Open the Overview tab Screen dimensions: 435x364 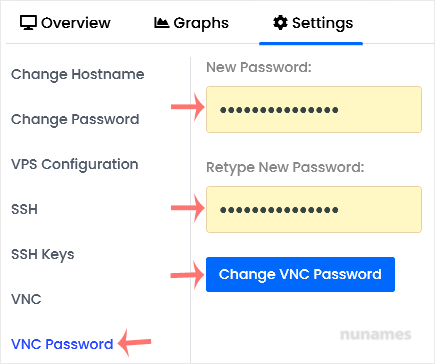pyautogui.click(x=65, y=23)
